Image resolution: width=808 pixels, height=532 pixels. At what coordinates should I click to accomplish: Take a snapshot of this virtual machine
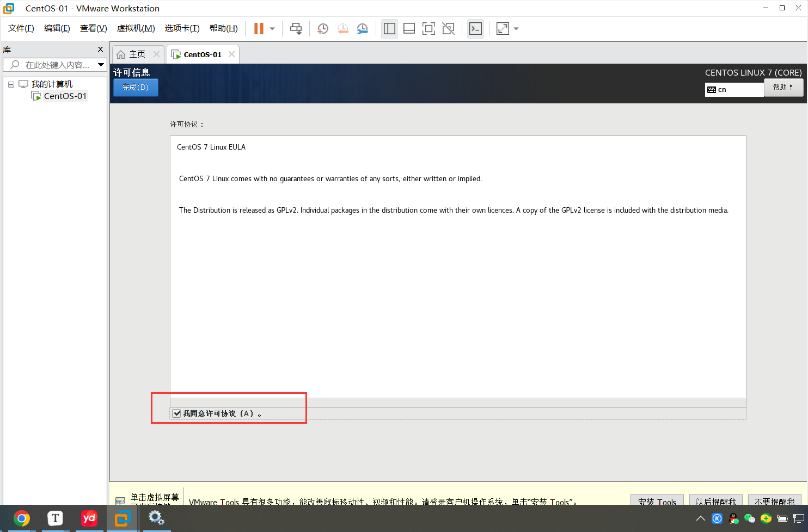click(x=323, y=29)
